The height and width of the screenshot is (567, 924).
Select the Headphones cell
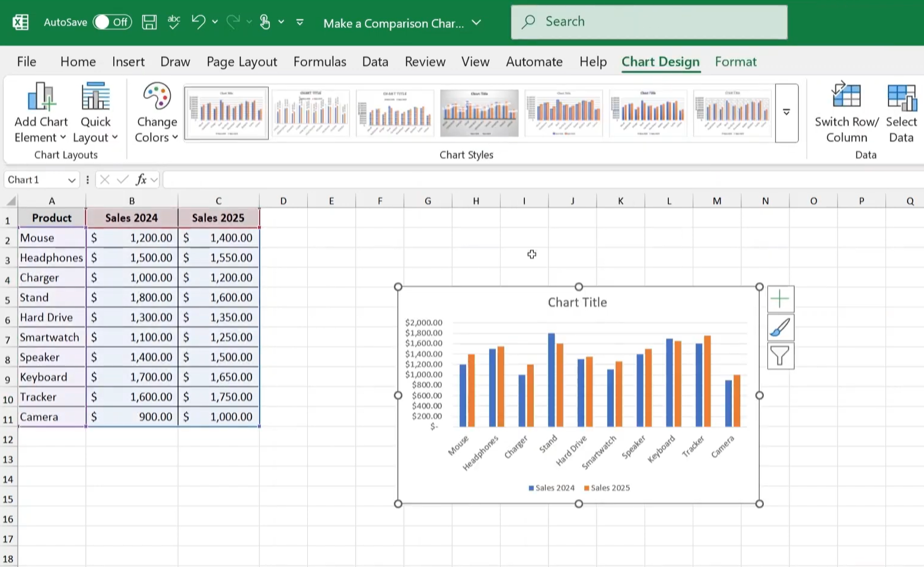point(52,258)
